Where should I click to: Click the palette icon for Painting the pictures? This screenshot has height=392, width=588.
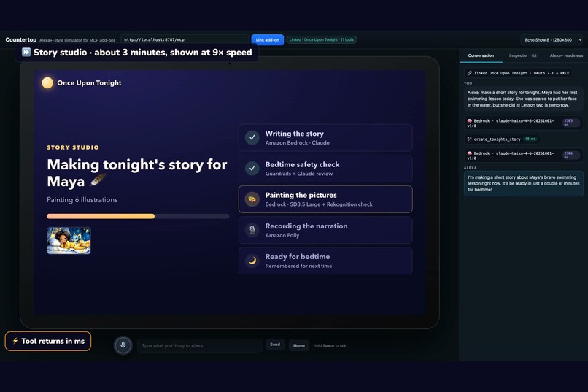pos(252,199)
